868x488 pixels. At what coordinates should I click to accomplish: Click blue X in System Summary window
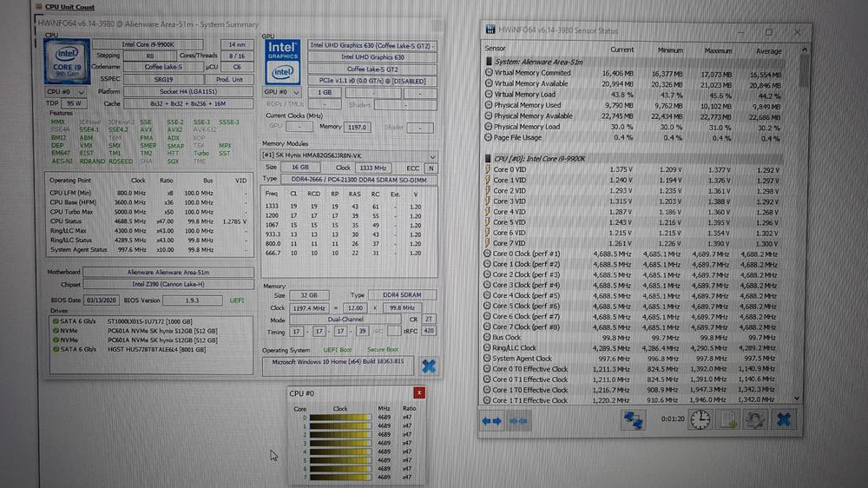[428, 366]
